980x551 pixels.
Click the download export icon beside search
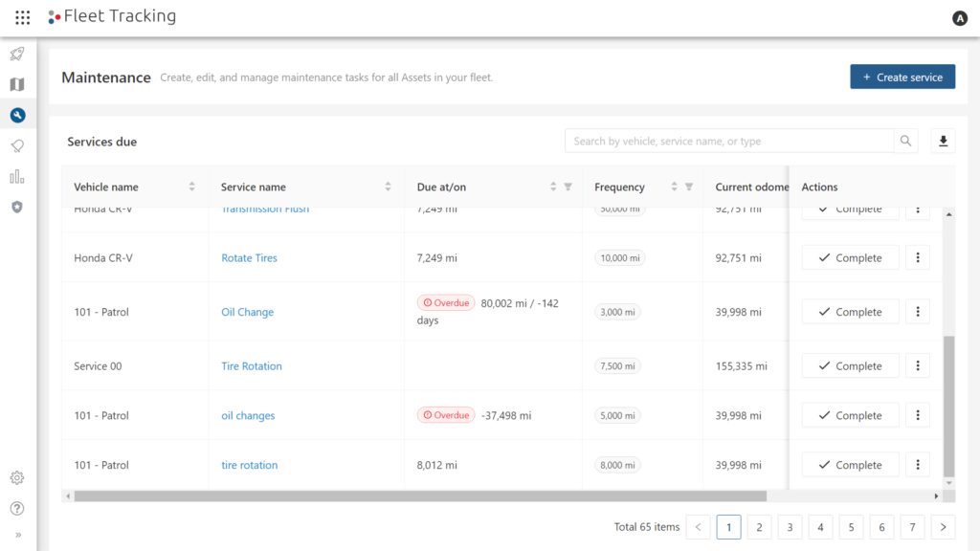pos(943,141)
